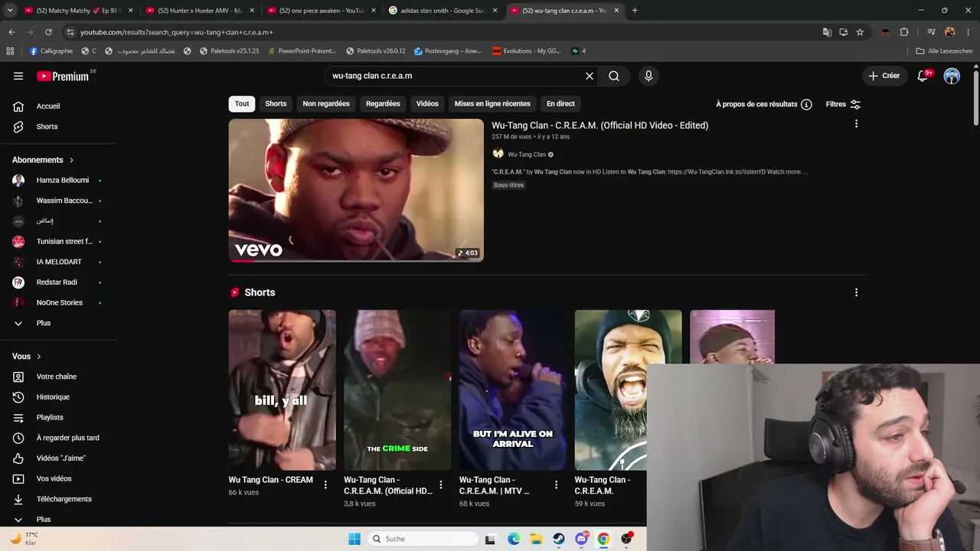980x551 pixels.
Task: Open the C.R.E.A.M. (Official HD Video - Edited) title
Action: coord(599,126)
